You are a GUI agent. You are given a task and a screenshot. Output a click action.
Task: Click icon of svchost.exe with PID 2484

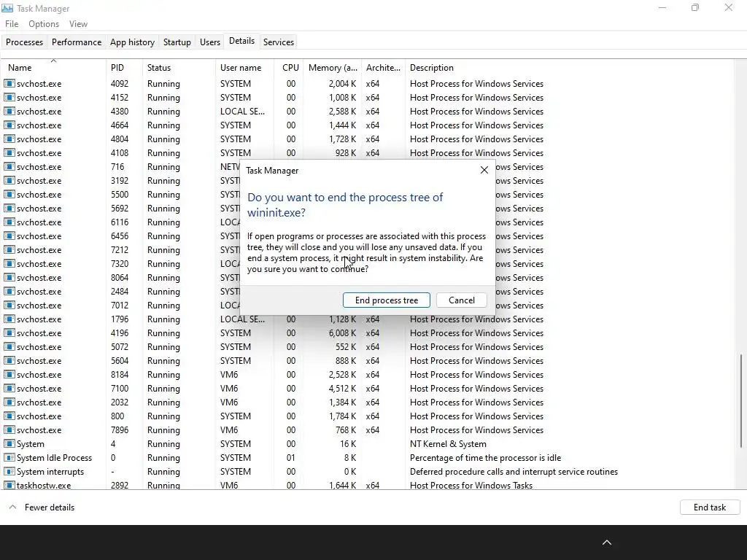click(x=9, y=291)
